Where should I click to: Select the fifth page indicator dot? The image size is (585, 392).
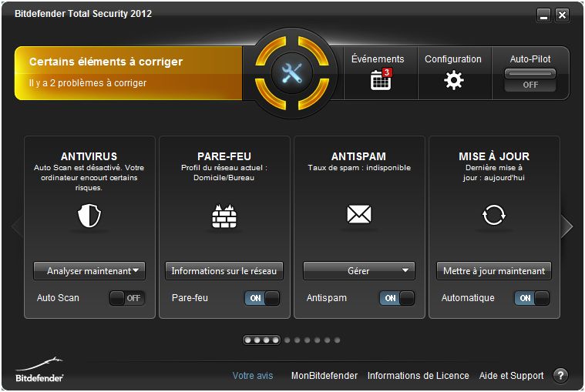click(x=287, y=340)
